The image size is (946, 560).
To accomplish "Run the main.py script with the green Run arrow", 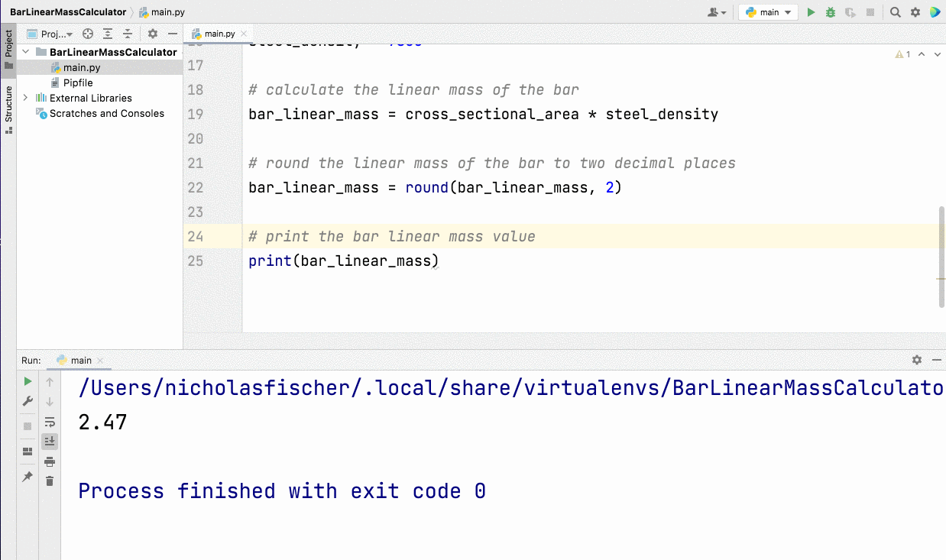I will click(811, 12).
